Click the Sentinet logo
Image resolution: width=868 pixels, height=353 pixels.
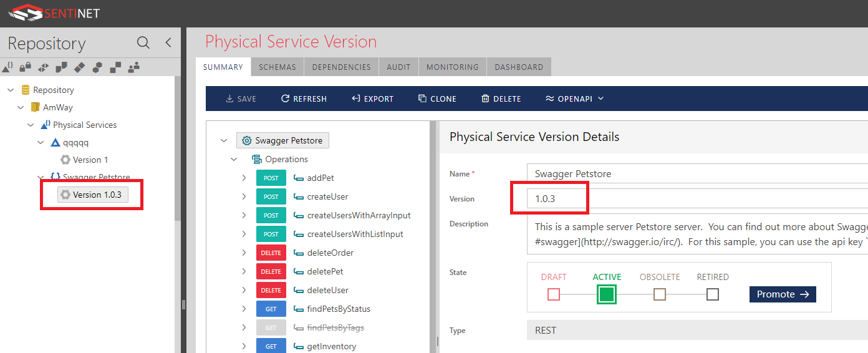click(x=54, y=12)
